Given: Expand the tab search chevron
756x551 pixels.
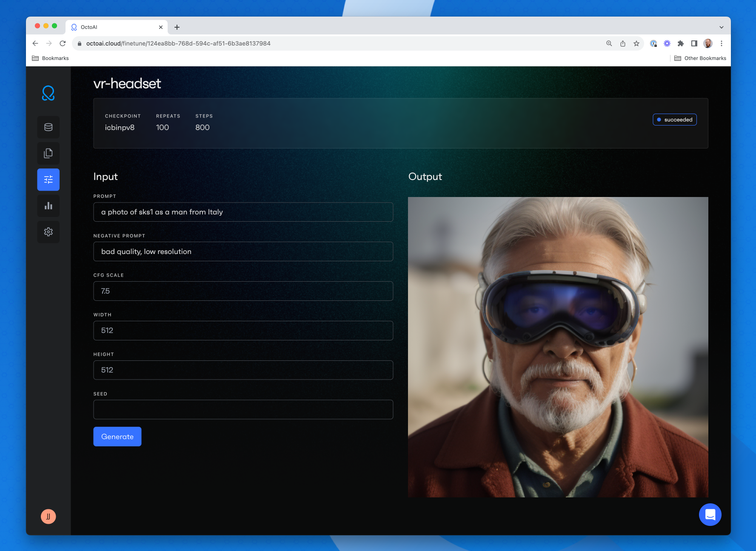Looking at the screenshot, I should pos(721,27).
